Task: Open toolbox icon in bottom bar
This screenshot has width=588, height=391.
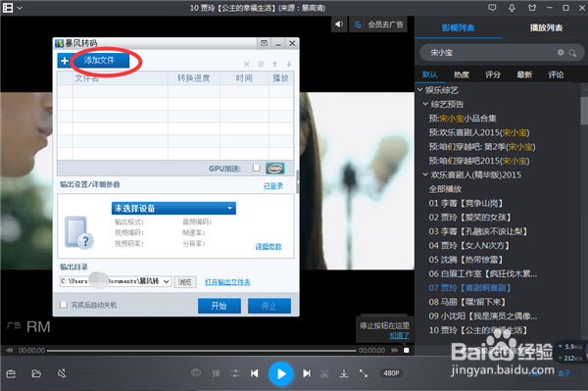Action: pyautogui.click(x=11, y=373)
